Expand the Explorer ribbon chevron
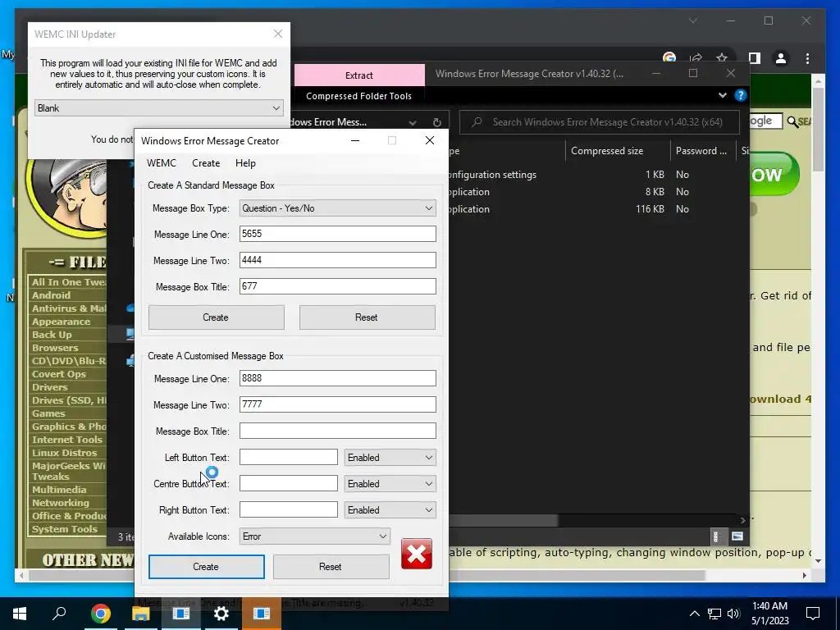This screenshot has height=630, width=840. (x=722, y=95)
